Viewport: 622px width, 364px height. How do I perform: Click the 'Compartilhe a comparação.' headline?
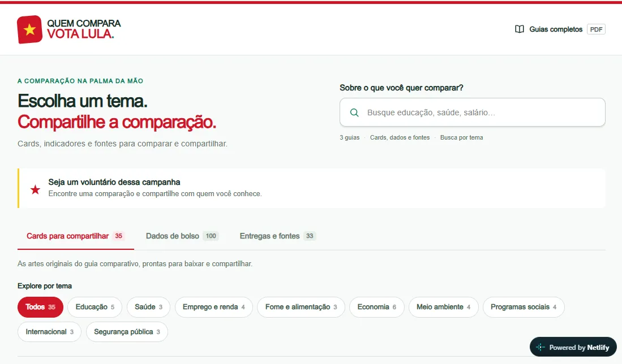click(x=117, y=122)
